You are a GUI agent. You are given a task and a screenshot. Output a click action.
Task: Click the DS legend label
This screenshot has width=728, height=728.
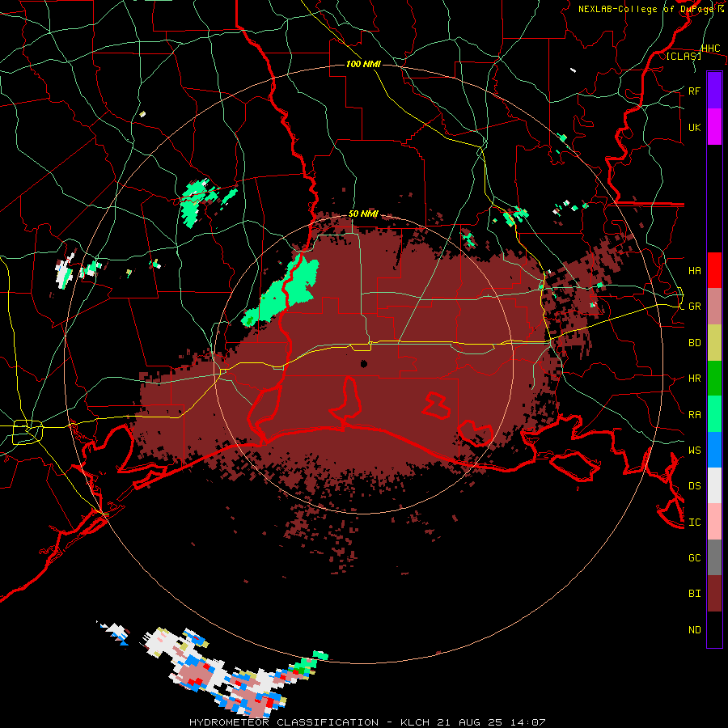tap(694, 486)
